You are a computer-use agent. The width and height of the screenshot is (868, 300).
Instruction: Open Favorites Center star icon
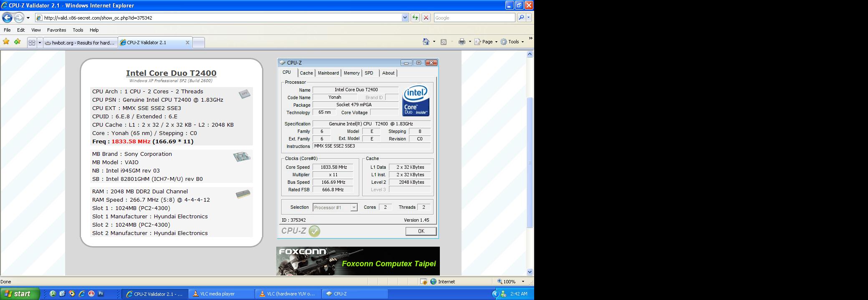(6, 42)
